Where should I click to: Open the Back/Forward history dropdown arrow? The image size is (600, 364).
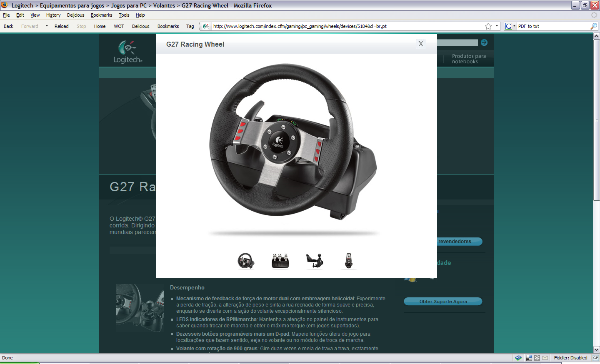[47, 26]
